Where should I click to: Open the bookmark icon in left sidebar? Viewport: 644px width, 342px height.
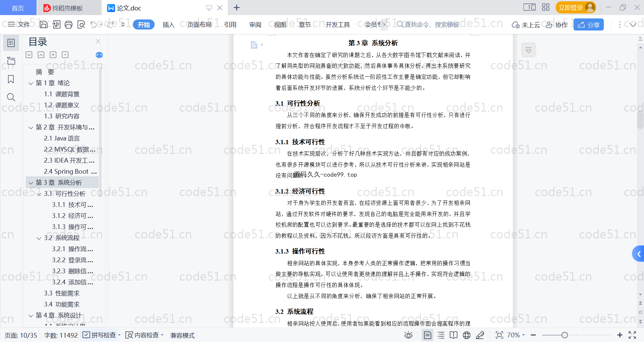[11, 79]
